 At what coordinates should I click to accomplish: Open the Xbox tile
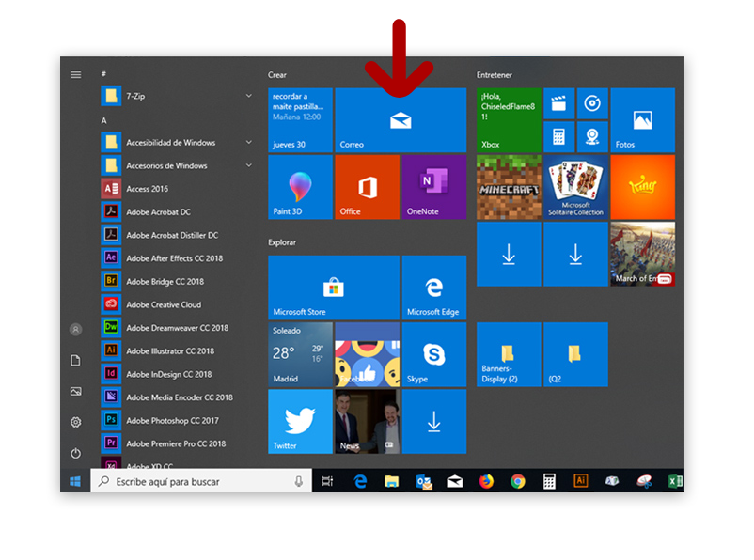pyautogui.click(x=509, y=120)
